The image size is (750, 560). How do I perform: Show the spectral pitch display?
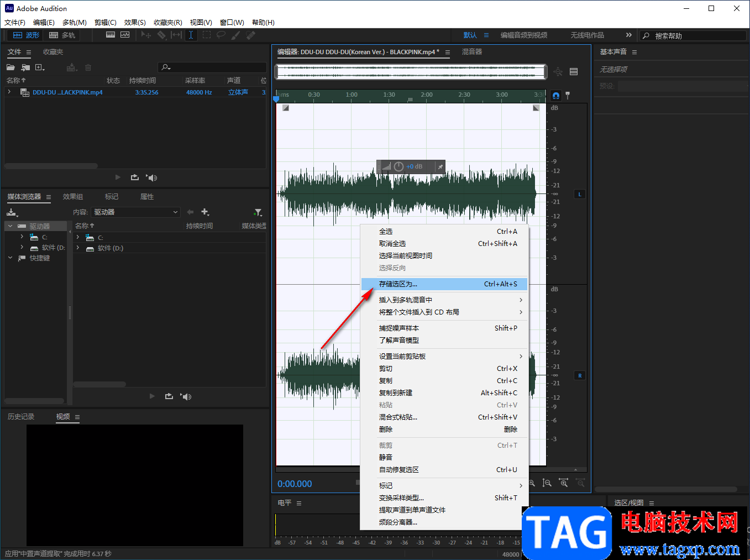coord(125,35)
